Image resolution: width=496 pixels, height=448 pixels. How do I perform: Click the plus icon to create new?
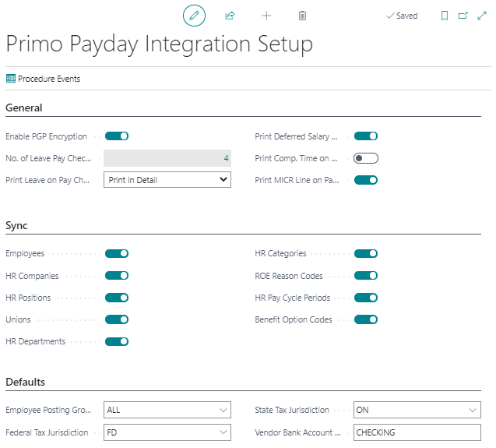pyautogui.click(x=266, y=16)
